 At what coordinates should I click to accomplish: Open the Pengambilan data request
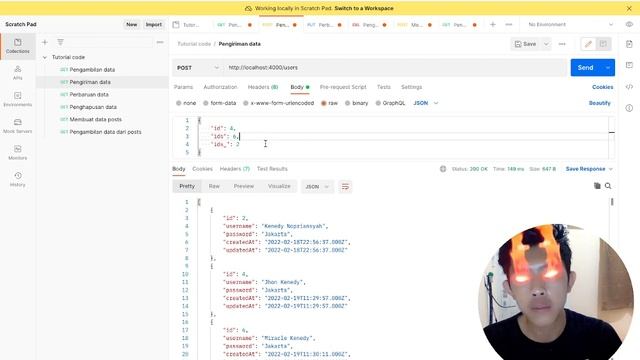pyautogui.click(x=92, y=70)
